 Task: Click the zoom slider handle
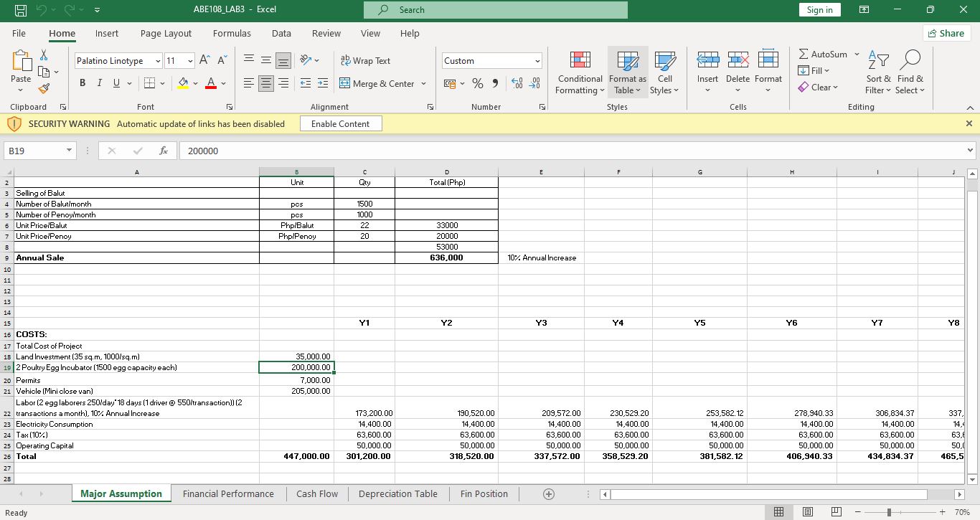point(889,512)
